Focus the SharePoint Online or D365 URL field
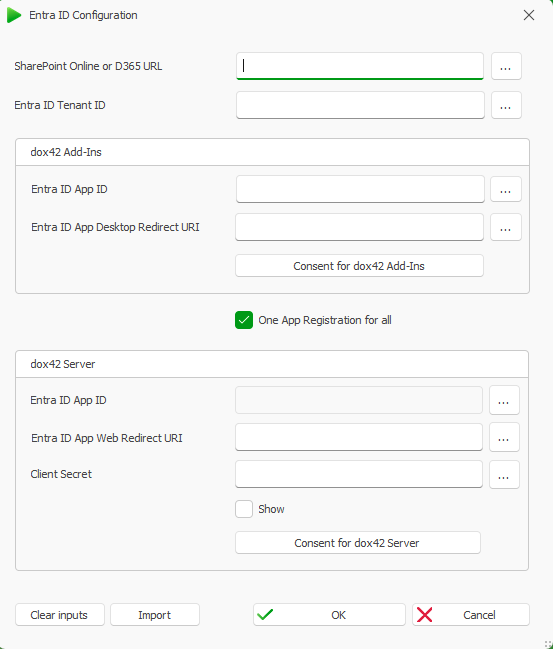The image size is (553, 649). (x=360, y=66)
